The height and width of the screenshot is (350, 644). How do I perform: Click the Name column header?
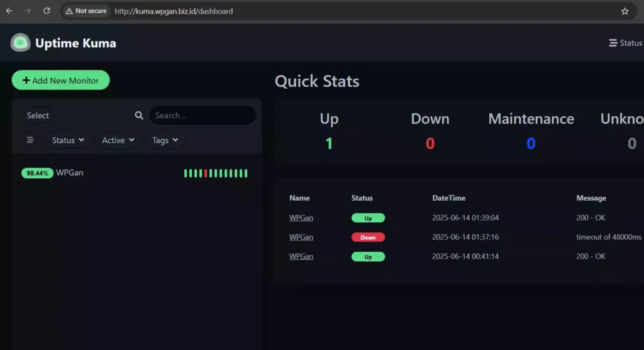pyautogui.click(x=299, y=198)
